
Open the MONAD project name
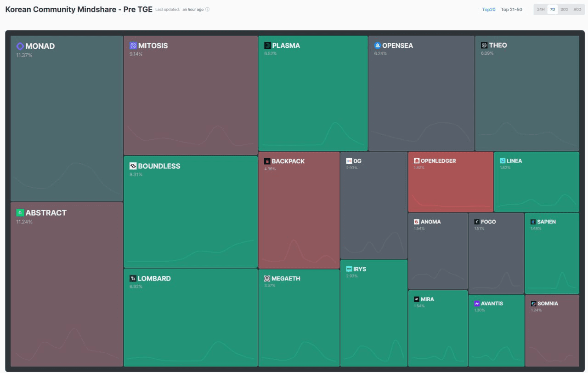click(x=40, y=46)
